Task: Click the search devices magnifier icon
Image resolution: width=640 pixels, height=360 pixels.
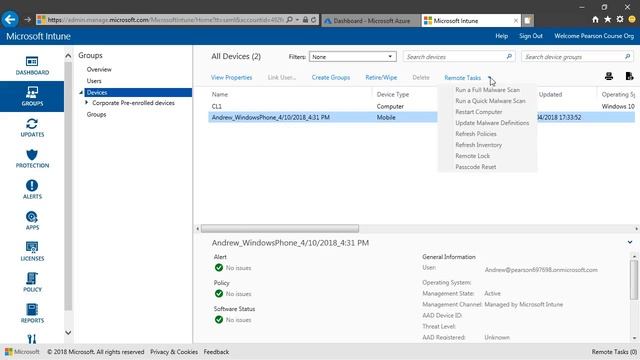Action: tap(509, 57)
